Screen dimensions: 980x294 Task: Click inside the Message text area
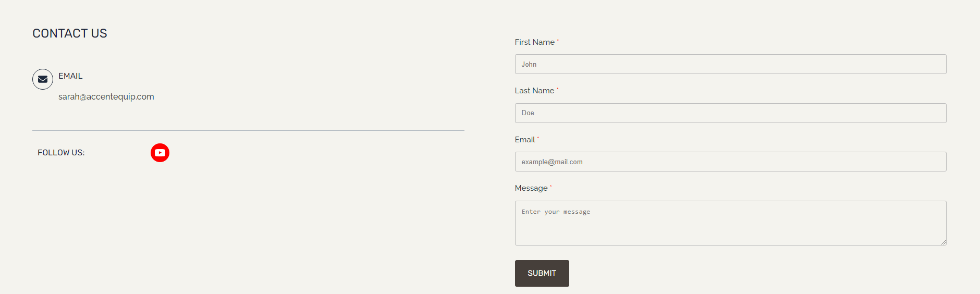click(x=730, y=223)
